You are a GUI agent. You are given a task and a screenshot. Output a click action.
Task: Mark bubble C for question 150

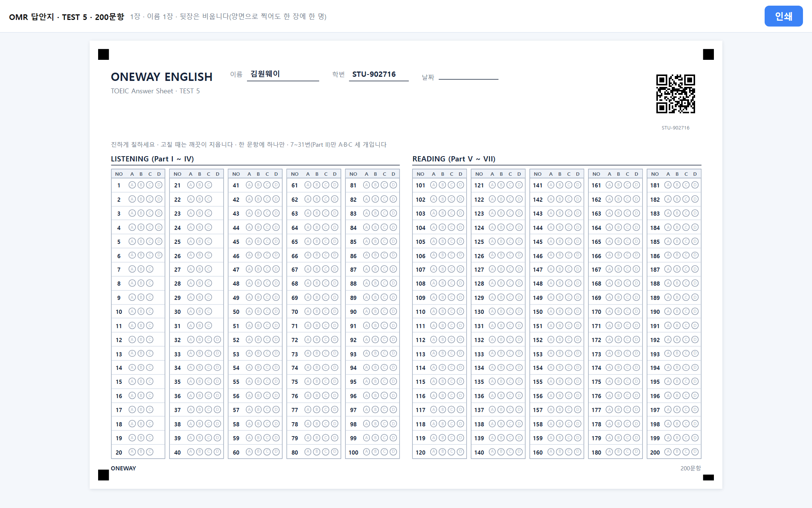569,312
